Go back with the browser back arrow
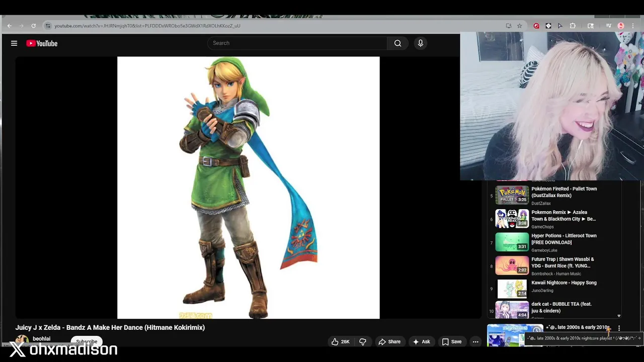The image size is (644, 362). pos(9,26)
